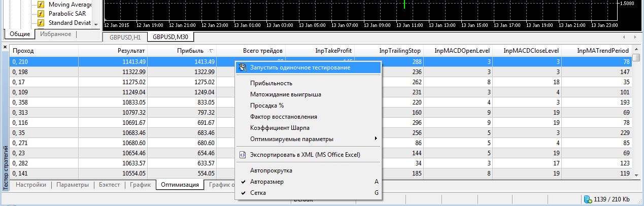Click the Parabolic SAR indicator icon
This screenshot has width=644, height=206.
(x=41, y=14)
